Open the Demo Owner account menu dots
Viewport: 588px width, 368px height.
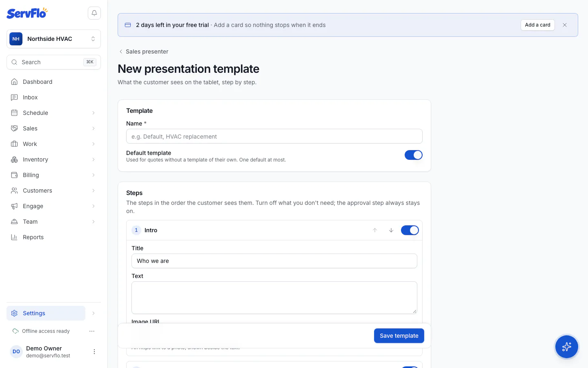94,352
